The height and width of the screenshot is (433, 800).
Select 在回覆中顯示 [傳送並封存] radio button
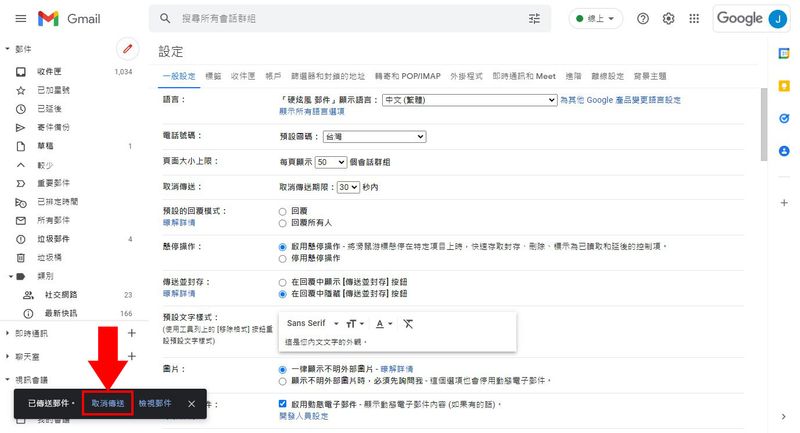pyautogui.click(x=282, y=282)
